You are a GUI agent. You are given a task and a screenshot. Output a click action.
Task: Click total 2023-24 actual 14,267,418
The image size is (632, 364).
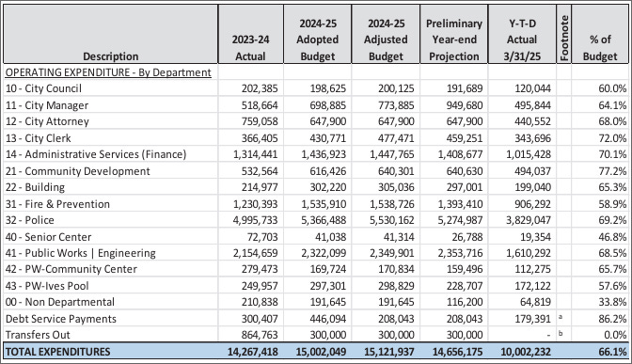(253, 352)
